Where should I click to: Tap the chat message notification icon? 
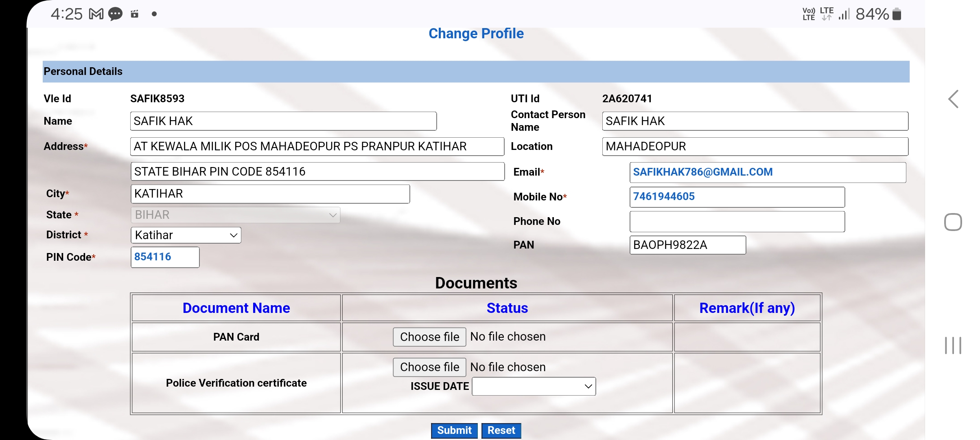[x=116, y=14]
